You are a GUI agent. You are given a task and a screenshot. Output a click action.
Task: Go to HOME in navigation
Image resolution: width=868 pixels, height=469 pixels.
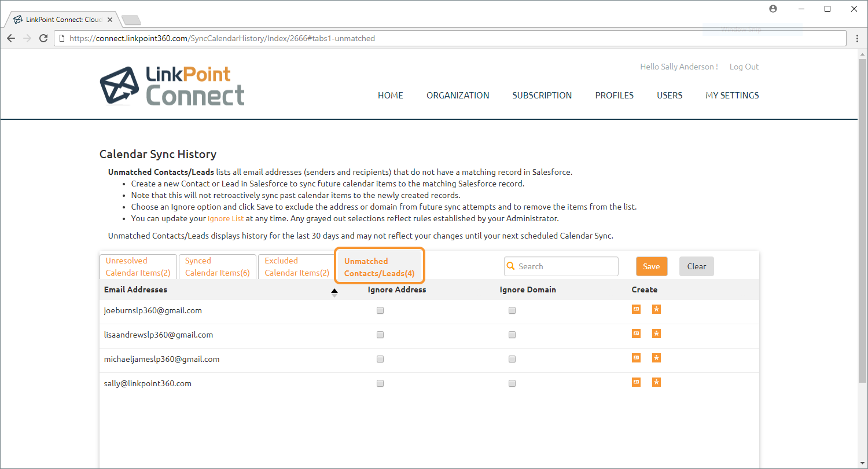click(391, 96)
